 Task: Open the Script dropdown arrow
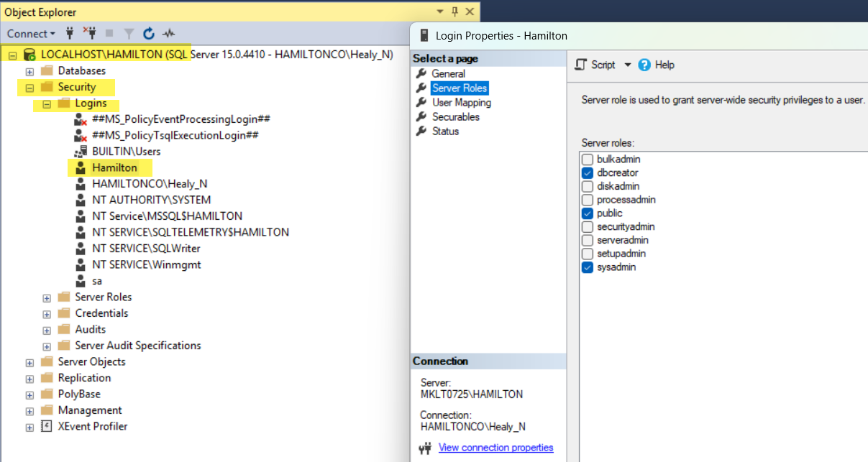tap(627, 65)
